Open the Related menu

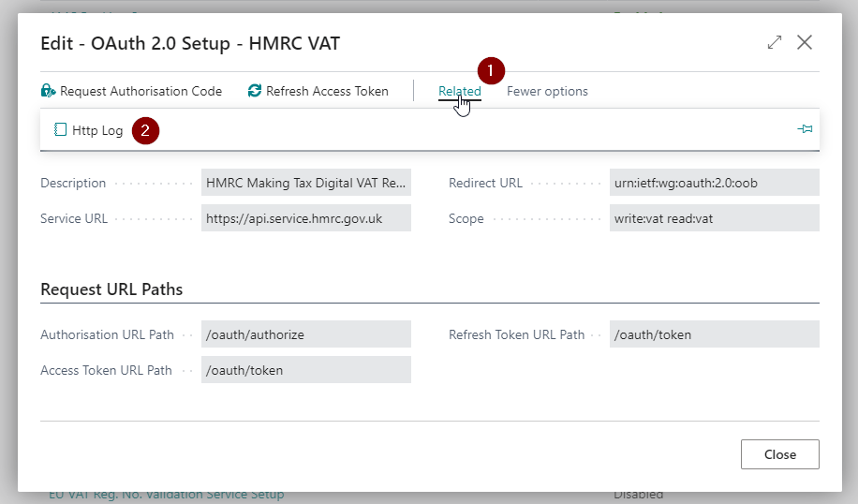coord(459,91)
